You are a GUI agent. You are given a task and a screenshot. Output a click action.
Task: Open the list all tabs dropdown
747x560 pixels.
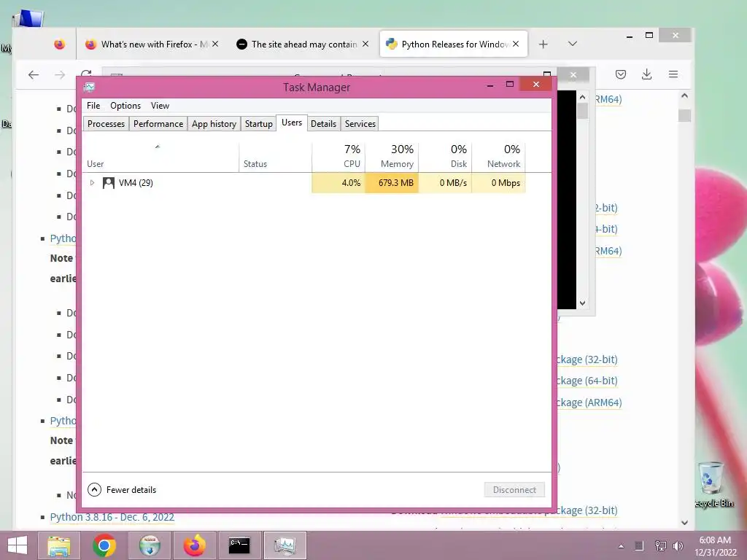click(x=573, y=44)
